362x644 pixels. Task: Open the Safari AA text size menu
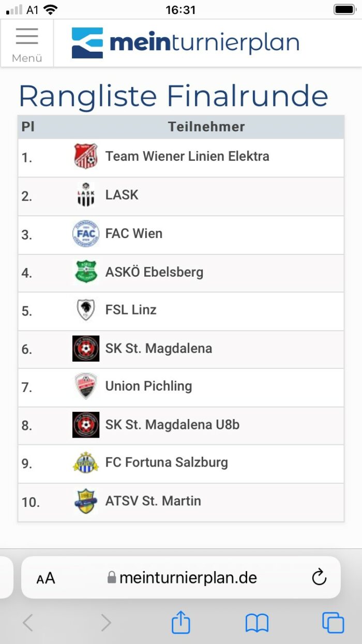[46, 578]
